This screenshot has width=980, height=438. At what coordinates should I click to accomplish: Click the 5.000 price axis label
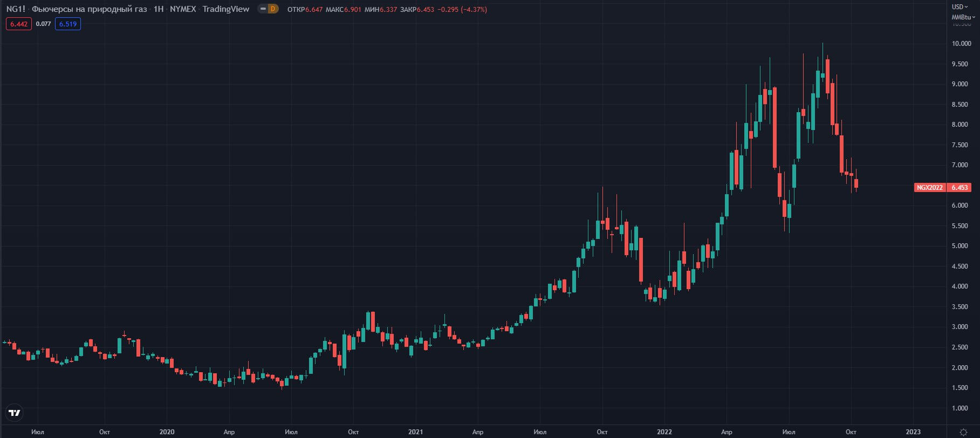tap(960, 246)
